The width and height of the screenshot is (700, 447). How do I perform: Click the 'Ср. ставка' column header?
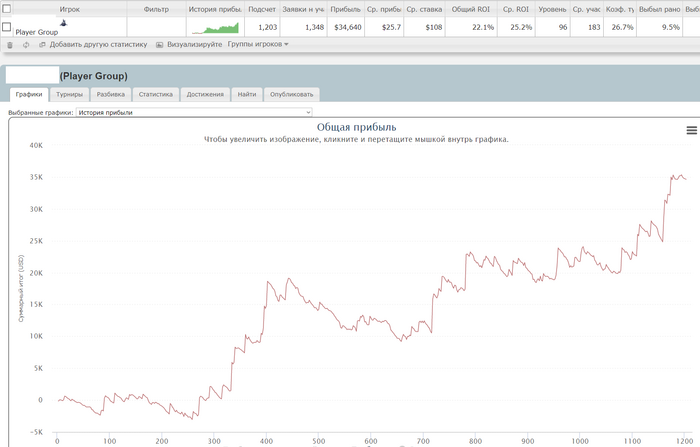point(424,9)
